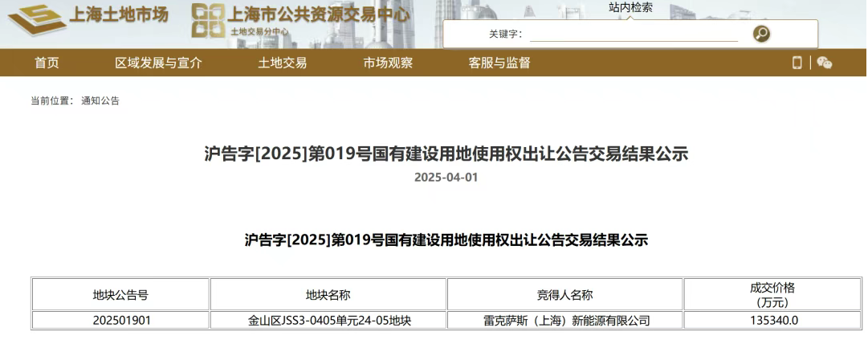Image resolution: width=868 pixels, height=340 pixels.
Task: Click the 站内检索 label
Action: [x=630, y=7]
